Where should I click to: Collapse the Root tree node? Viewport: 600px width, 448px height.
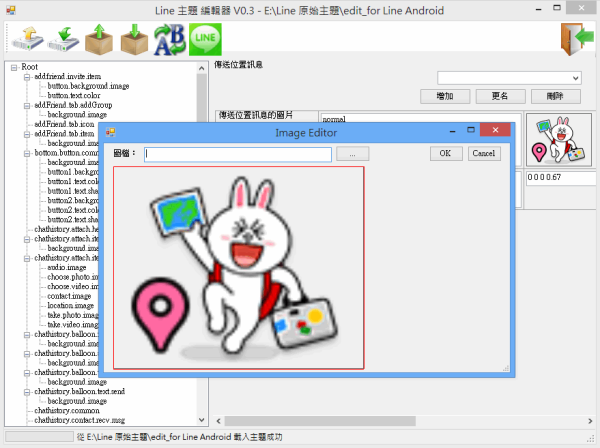[14, 68]
